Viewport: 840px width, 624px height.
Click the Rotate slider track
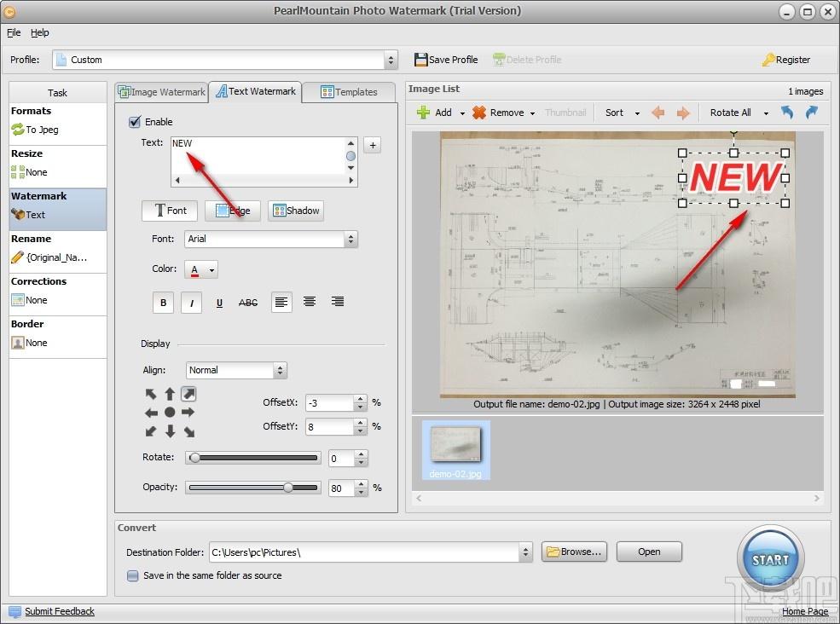click(253, 458)
